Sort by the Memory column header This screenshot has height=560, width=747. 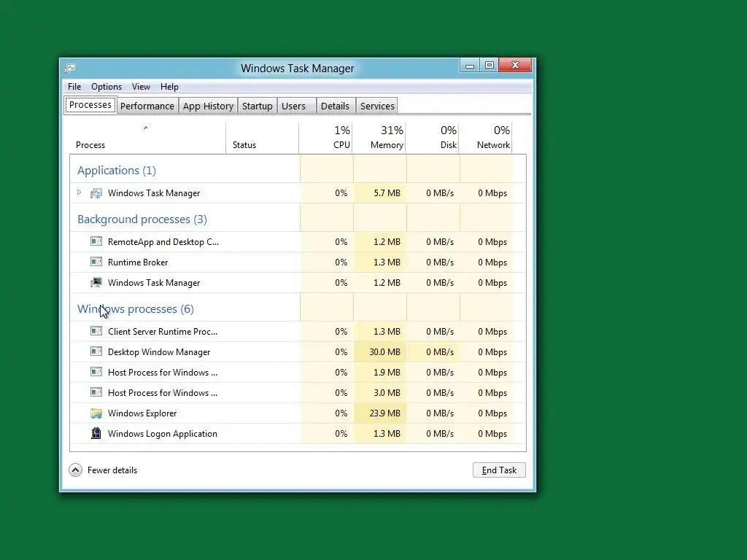pyautogui.click(x=387, y=145)
